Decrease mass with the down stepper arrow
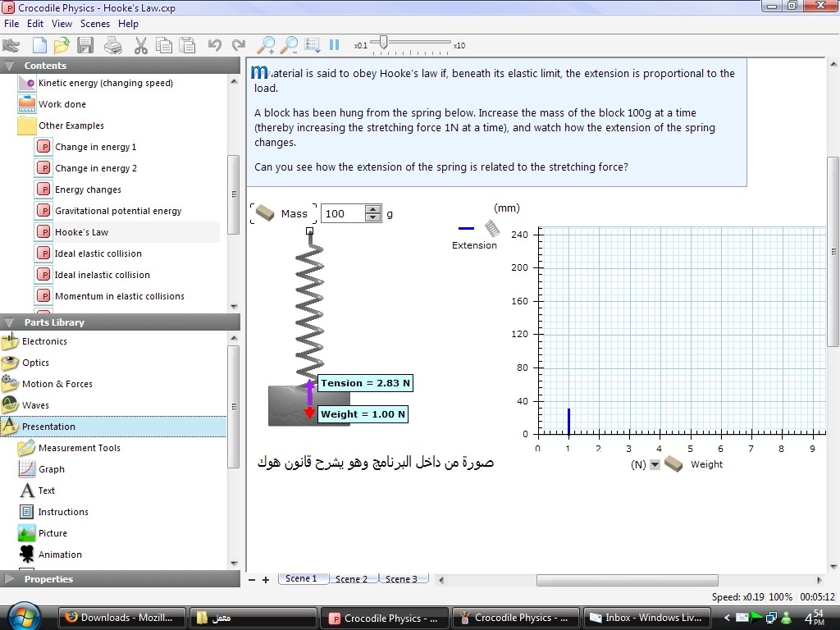 click(372, 218)
